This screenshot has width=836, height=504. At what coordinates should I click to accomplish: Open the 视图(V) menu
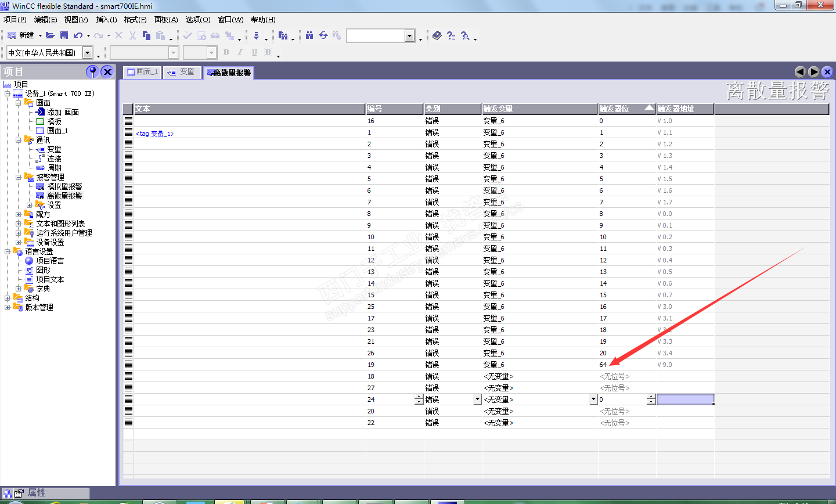[x=76, y=19]
